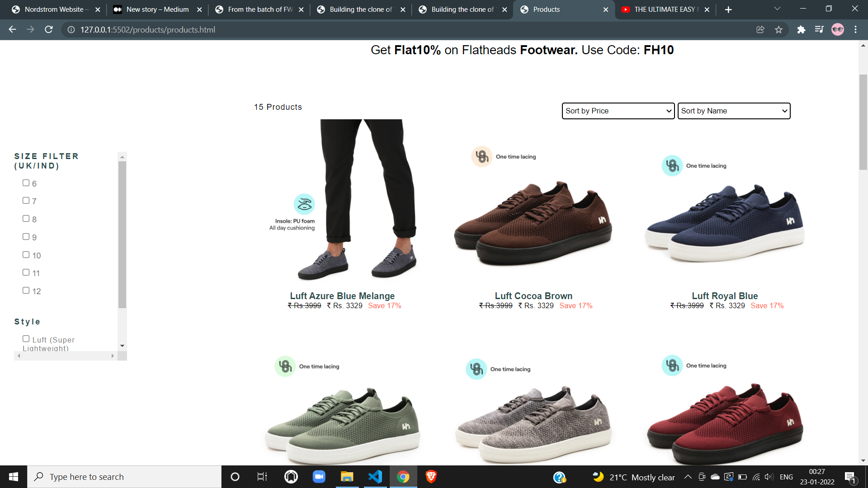The width and height of the screenshot is (868, 488).
Task: Reload the page with the refresh icon
Action: tap(49, 29)
